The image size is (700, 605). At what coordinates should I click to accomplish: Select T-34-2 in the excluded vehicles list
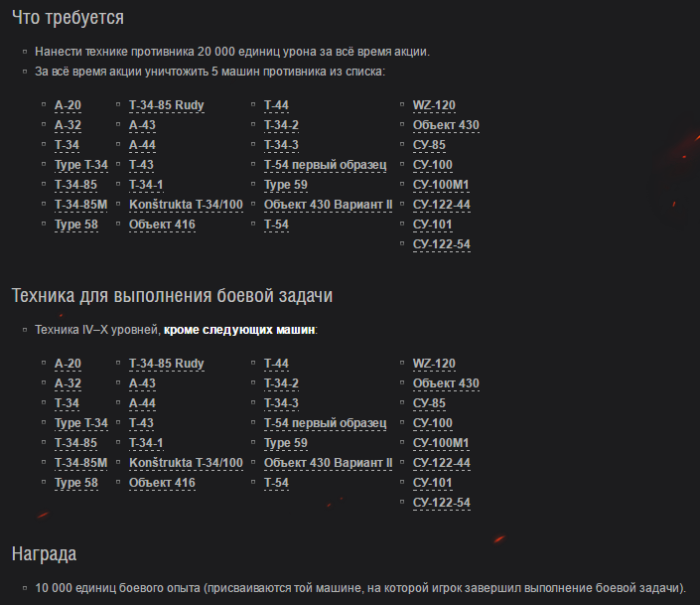click(x=281, y=383)
